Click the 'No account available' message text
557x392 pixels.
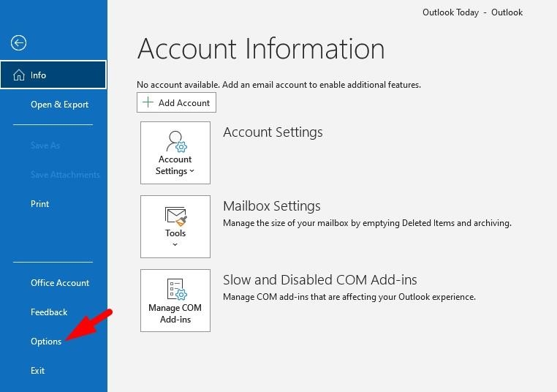[278, 85]
